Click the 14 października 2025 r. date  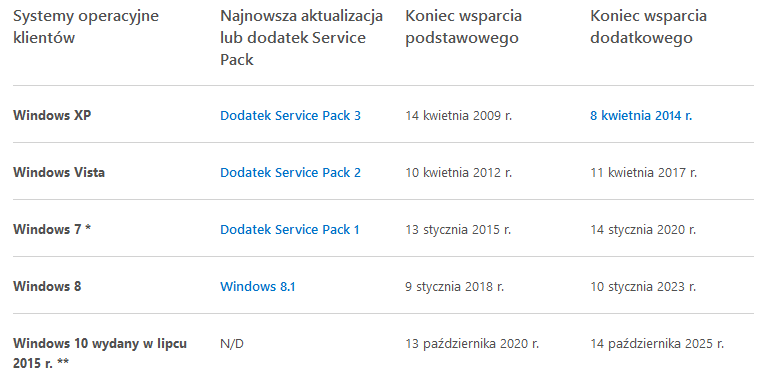point(657,344)
